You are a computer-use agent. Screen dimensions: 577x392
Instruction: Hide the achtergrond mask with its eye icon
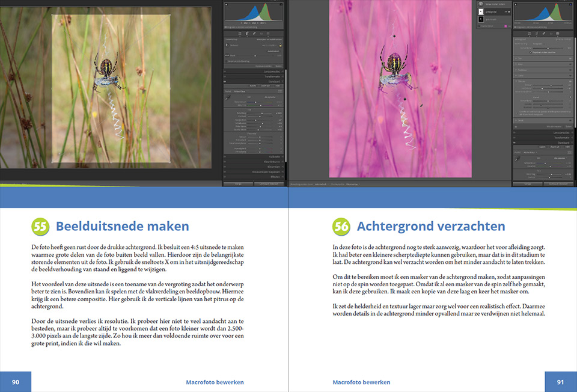click(x=510, y=12)
